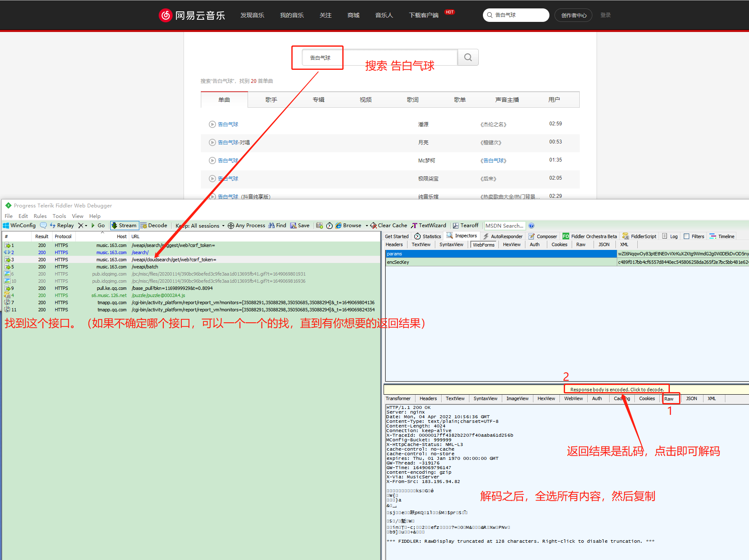This screenshot has width=749, height=560.
Task: Open the 发现音乐 navigation link
Action: (x=252, y=15)
